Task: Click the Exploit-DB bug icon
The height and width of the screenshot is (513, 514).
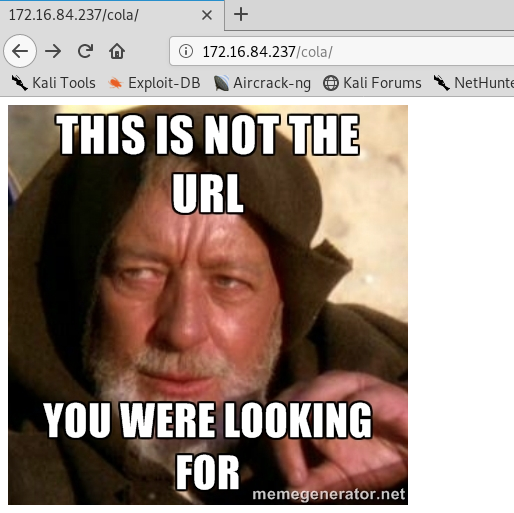Action: (116, 83)
